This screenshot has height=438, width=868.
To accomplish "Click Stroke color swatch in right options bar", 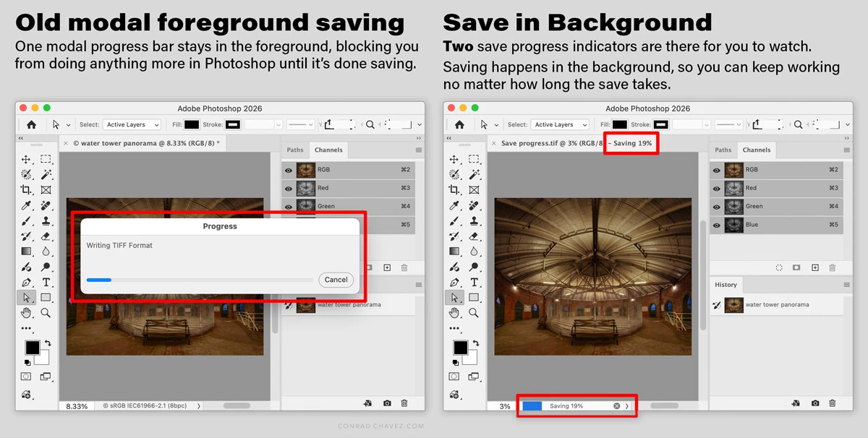I will pos(660,124).
